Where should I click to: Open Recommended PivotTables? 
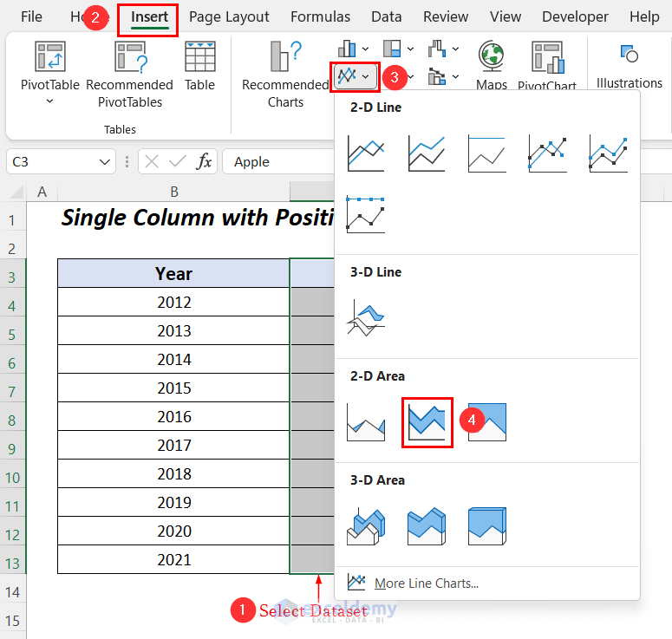pos(130,75)
